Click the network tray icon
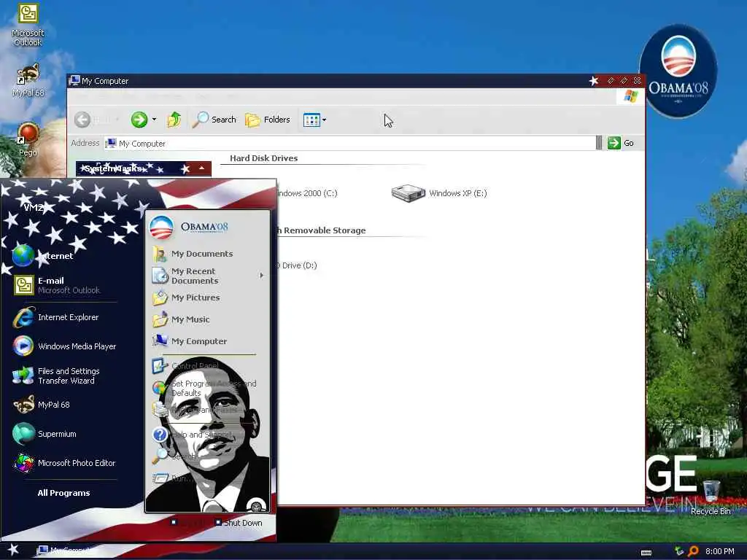This screenshot has height=560, width=747. (679, 551)
